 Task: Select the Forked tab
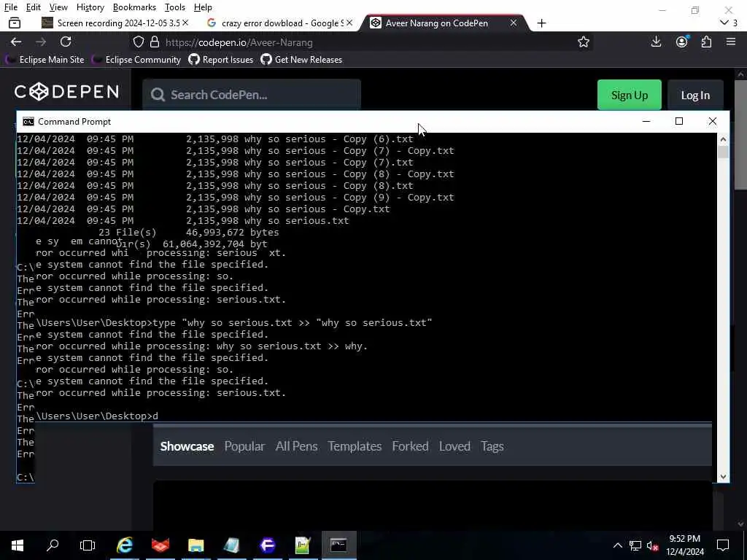(410, 446)
